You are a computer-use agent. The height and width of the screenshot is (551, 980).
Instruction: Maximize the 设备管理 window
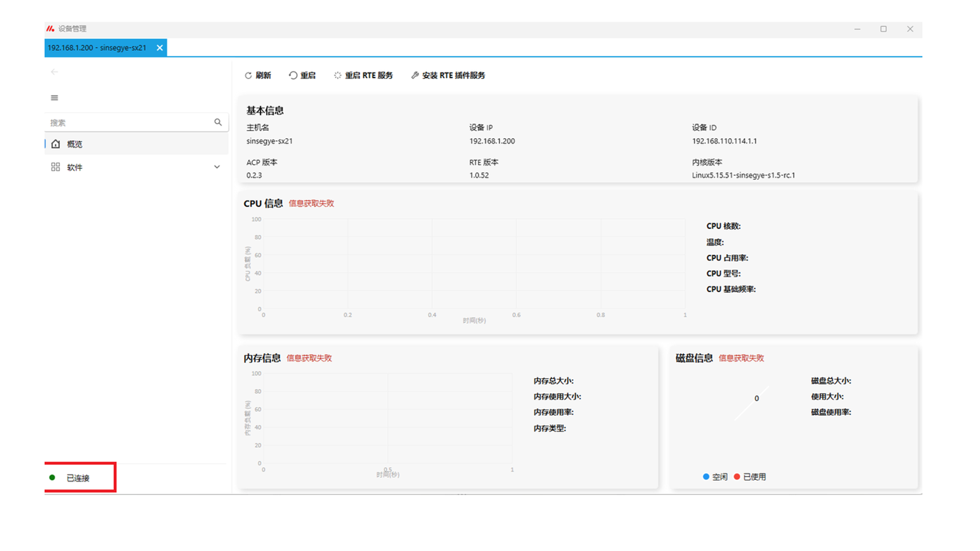pyautogui.click(x=884, y=29)
